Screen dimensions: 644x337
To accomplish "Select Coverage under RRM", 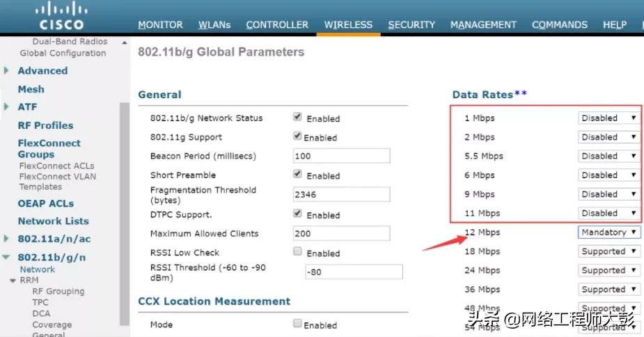I will point(52,324).
